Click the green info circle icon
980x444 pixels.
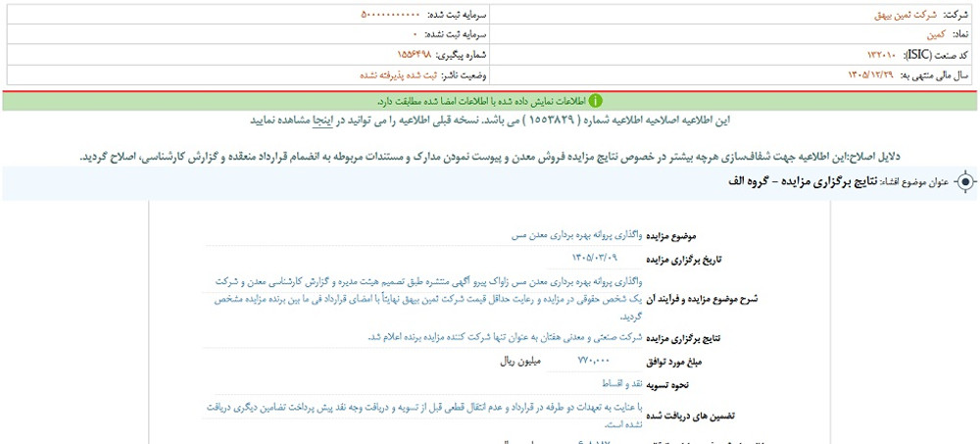tap(596, 101)
